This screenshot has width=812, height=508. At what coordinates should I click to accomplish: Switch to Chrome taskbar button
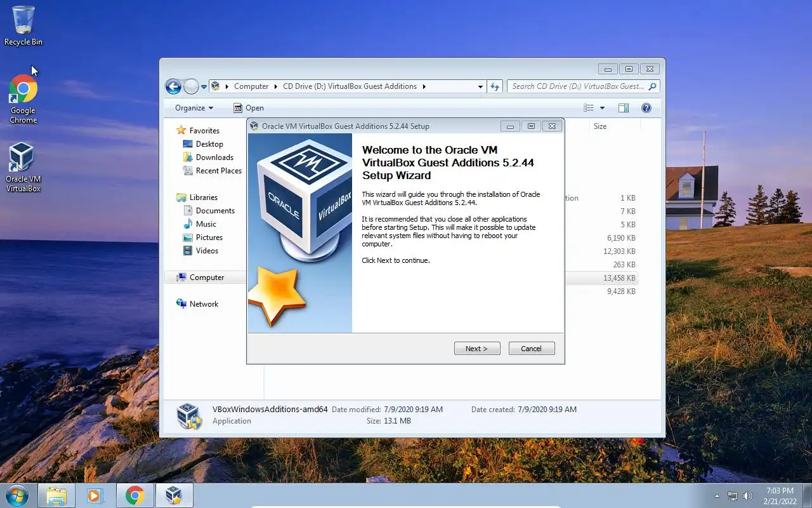pyautogui.click(x=134, y=495)
